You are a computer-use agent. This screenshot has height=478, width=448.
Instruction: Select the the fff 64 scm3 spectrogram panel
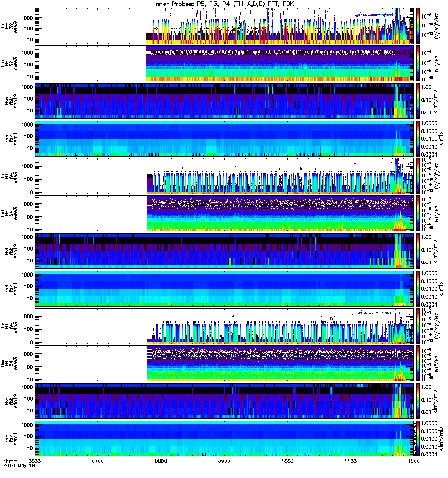225,363
